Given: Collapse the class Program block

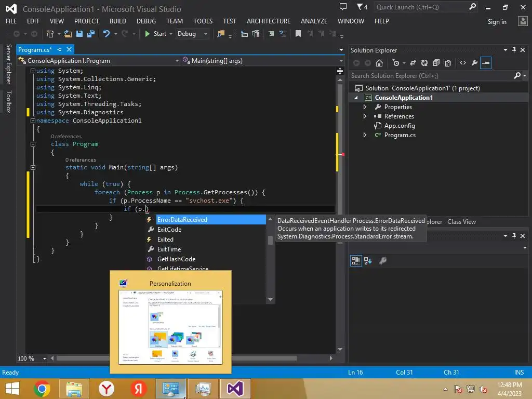Looking at the screenshot, I should click(33, 144).
